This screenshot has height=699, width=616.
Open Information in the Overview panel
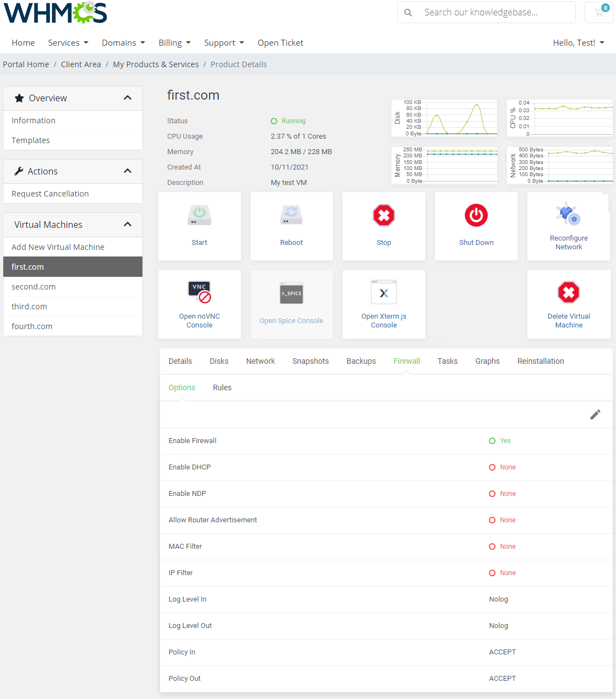[73, 121]
